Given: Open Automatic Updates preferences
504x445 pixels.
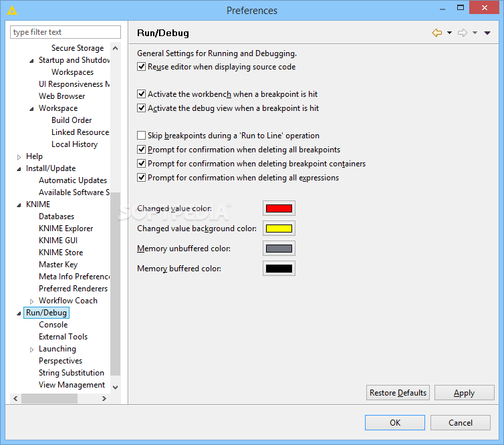Looking at the screenshot, I should 73,180.
